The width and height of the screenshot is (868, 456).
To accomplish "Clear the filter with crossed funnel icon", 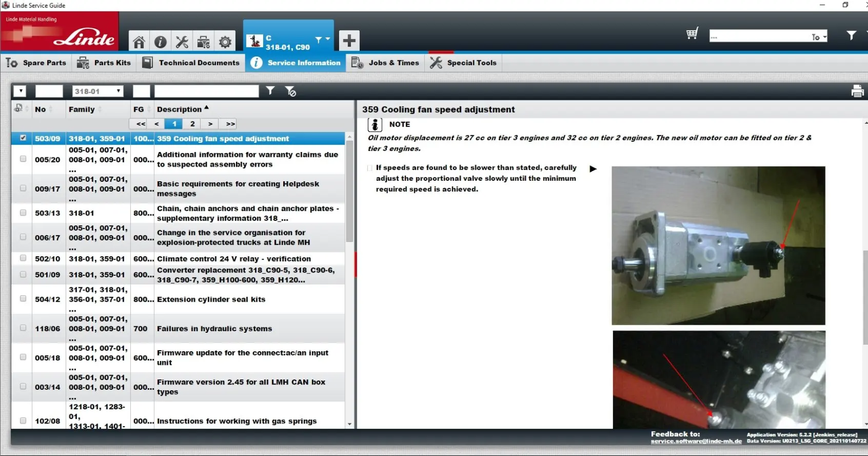I will (x=291, y=91).
